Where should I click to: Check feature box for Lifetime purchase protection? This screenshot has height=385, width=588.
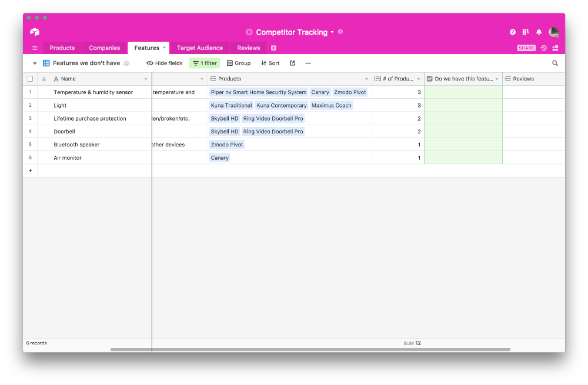[x=463, y=119]
